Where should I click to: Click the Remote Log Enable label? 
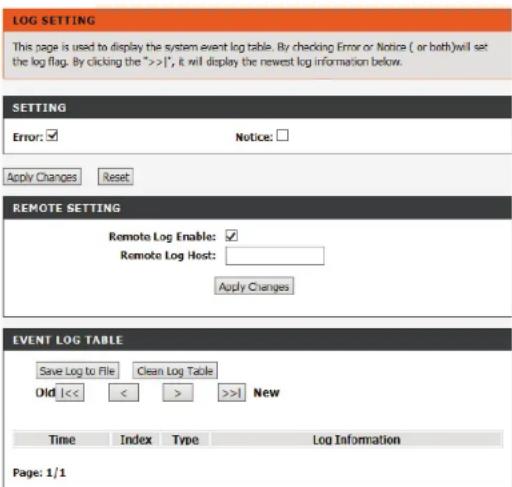tap(162, 236)
